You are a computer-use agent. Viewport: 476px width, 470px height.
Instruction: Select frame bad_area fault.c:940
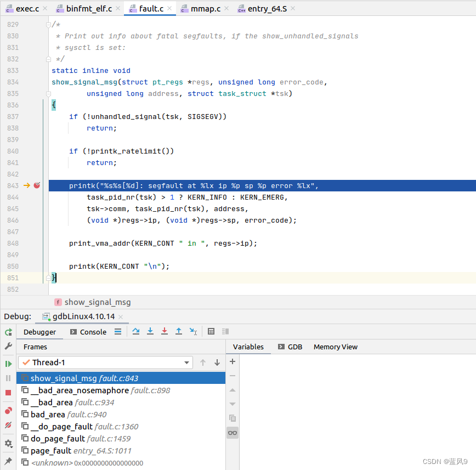[x=121, y=415]
